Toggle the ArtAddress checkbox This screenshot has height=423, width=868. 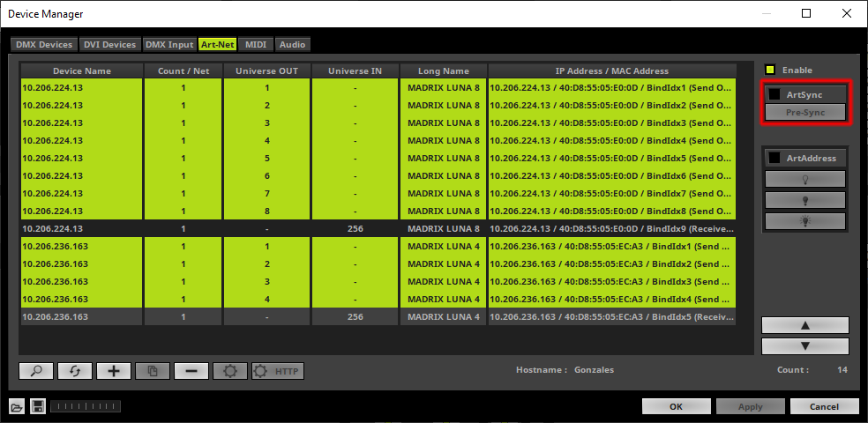pos(774,158)
